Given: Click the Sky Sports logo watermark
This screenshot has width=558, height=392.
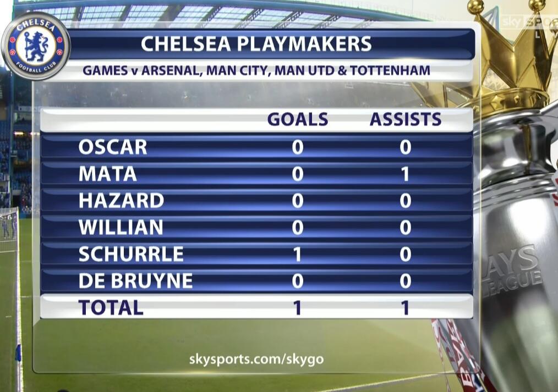Looking at the screenshot, I should (x=528, y=23).
